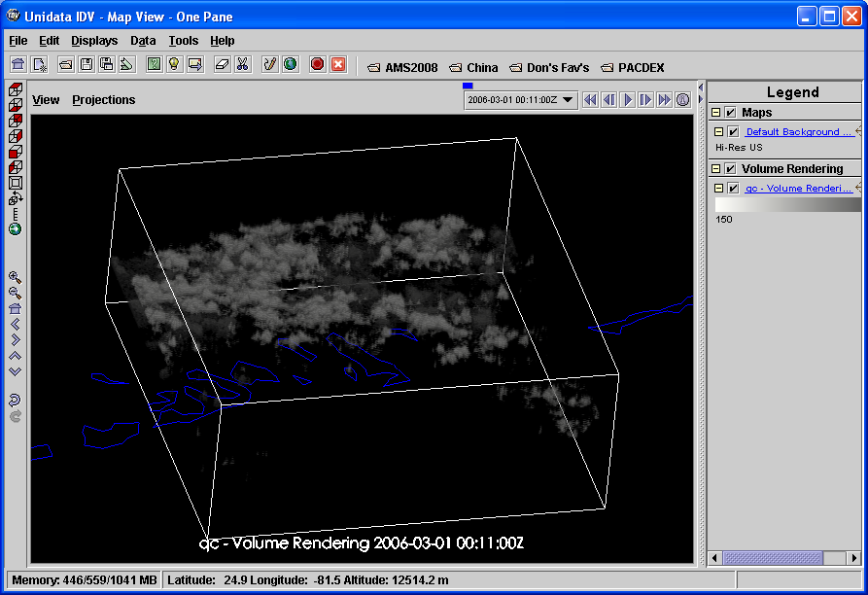Open the Displays menu
The image size is (868, 595).
click(94, 41)
